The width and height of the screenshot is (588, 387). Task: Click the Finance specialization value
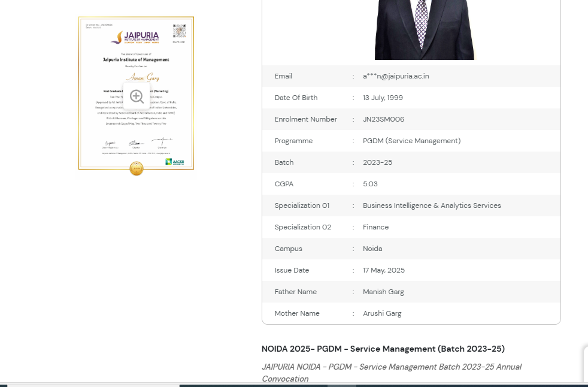click(x=375, y=227)
